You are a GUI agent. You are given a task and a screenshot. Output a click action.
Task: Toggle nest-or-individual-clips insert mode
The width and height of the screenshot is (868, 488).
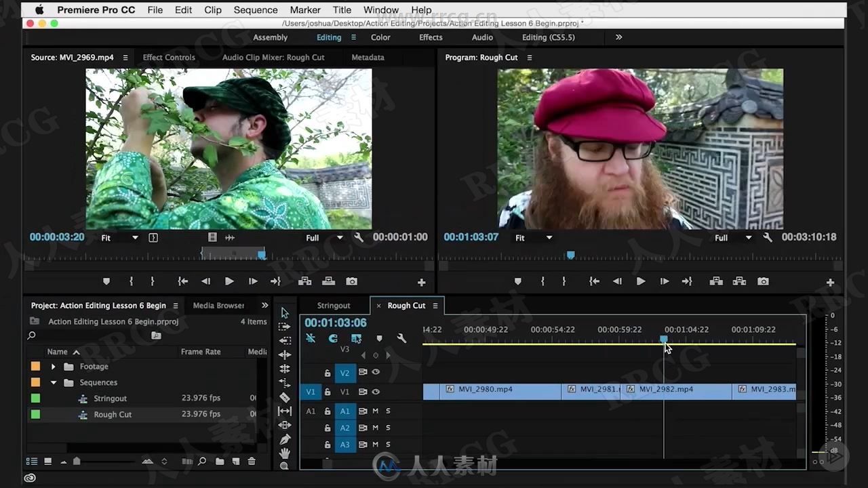click(311, 338)
